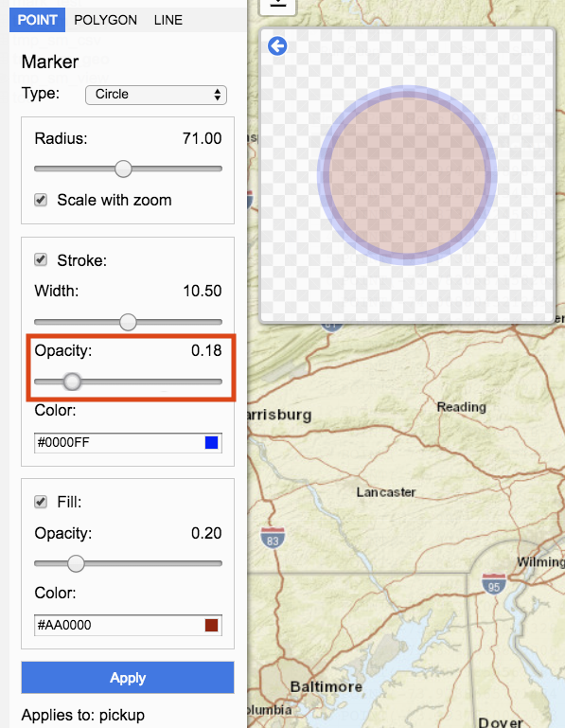Switch to the LINE tab
565x728 pixels.
point(168,20)
